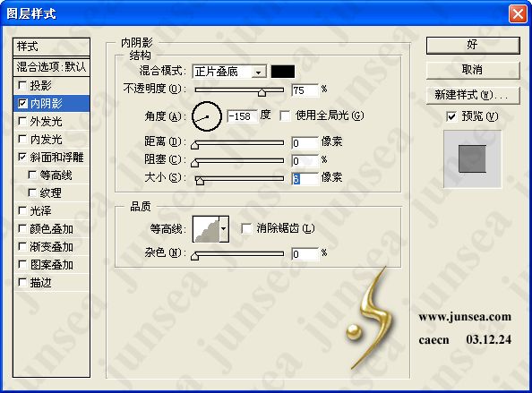This screenshot has width=532, height=393.
Task: Uncheck the 预览 preview checkbox
Action: click(x=451, y=116)
